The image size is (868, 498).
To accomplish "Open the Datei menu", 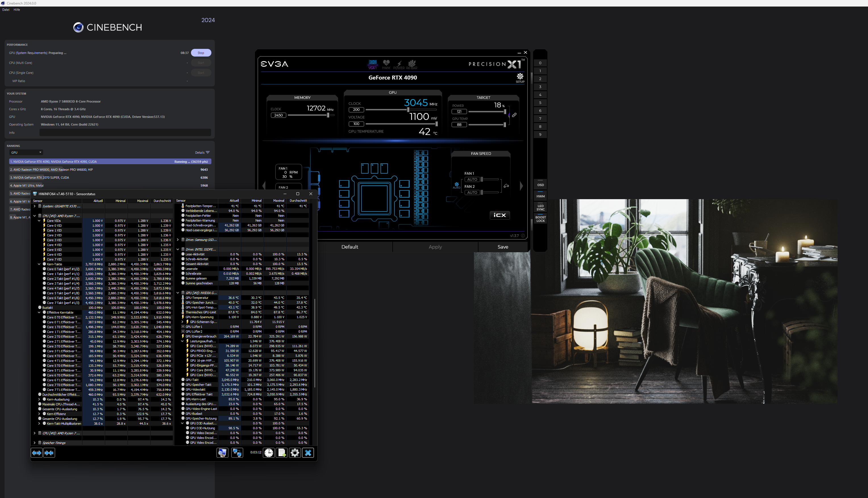I will tap(6, 10).
